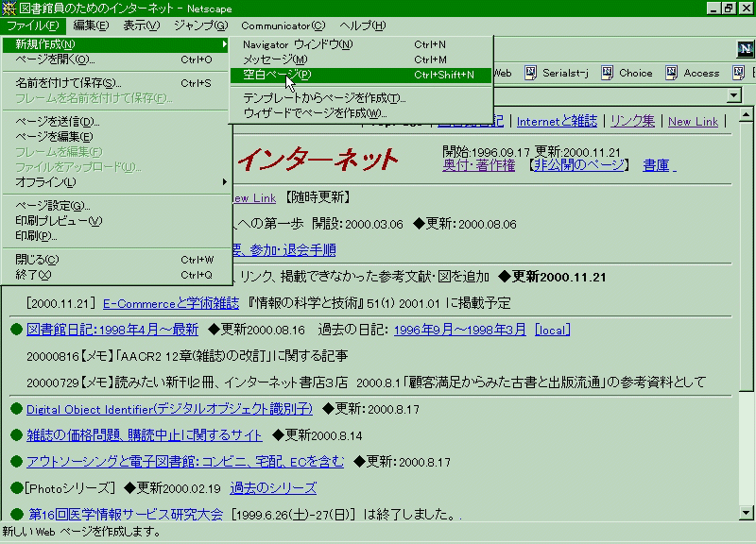
Task: Open the 表示(V) menu
Action: point(141,25)
